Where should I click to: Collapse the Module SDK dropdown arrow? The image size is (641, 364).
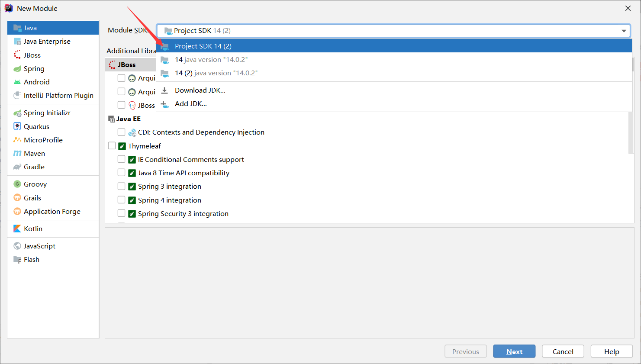click(624, 31)
